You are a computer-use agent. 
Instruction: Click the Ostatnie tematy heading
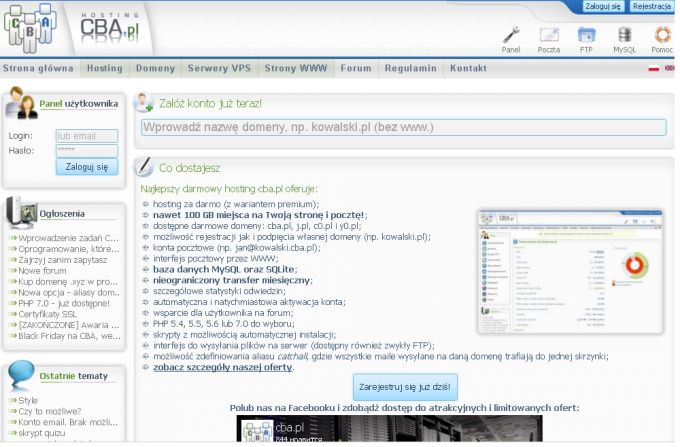(x=73, y=376)
